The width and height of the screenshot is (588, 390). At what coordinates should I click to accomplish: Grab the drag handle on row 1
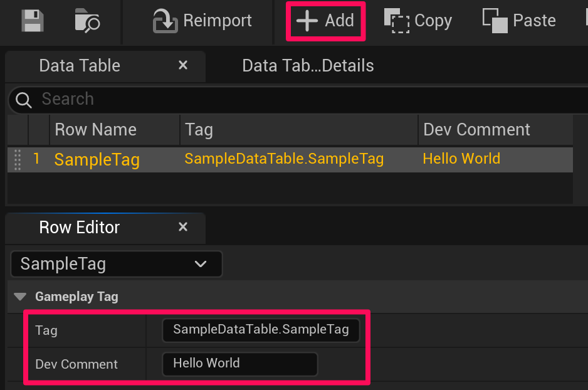(x=18, y=159)
